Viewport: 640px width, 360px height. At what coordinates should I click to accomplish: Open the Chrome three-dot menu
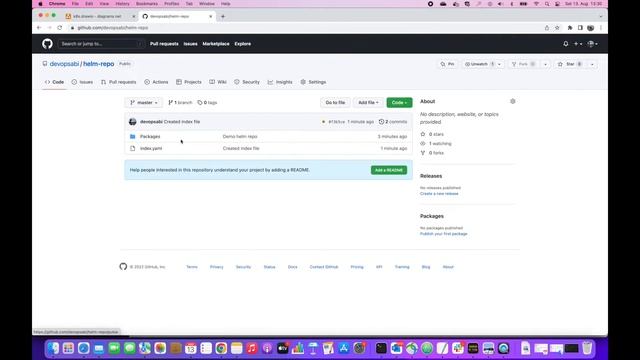click(601, 28)
